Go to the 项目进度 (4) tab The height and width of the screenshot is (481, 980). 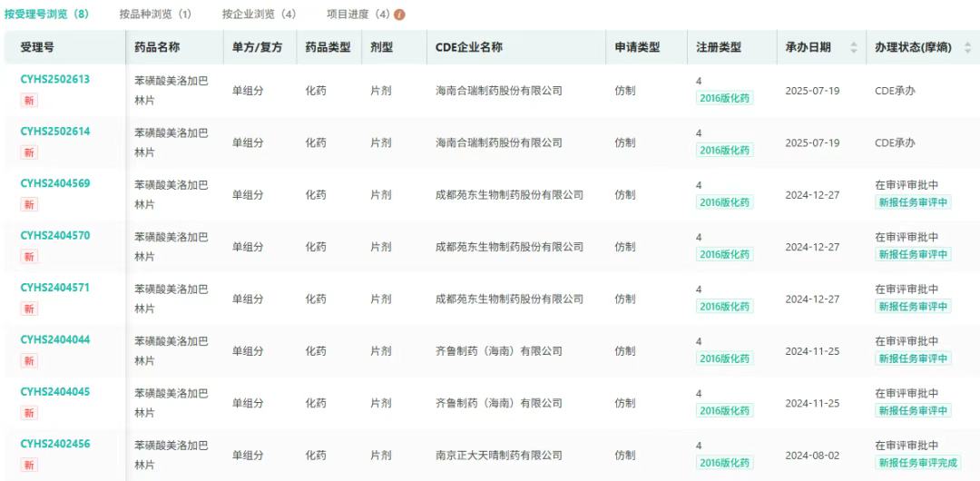point(358,15)
